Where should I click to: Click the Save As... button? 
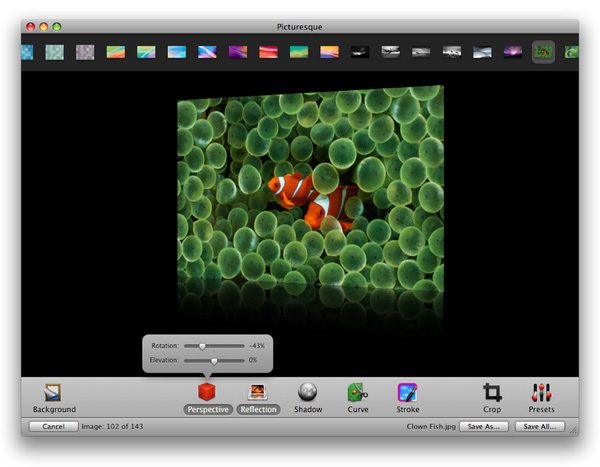(x=484, y=426)
